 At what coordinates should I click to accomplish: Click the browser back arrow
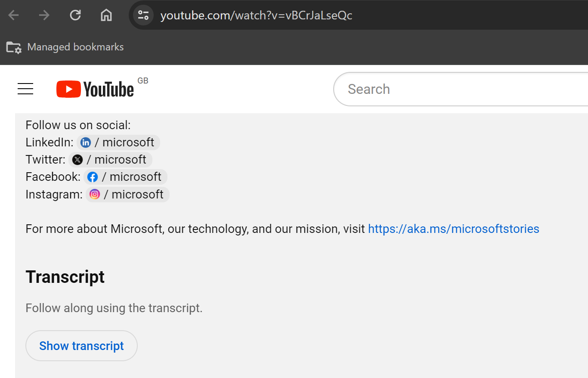(x=14, y=15)
